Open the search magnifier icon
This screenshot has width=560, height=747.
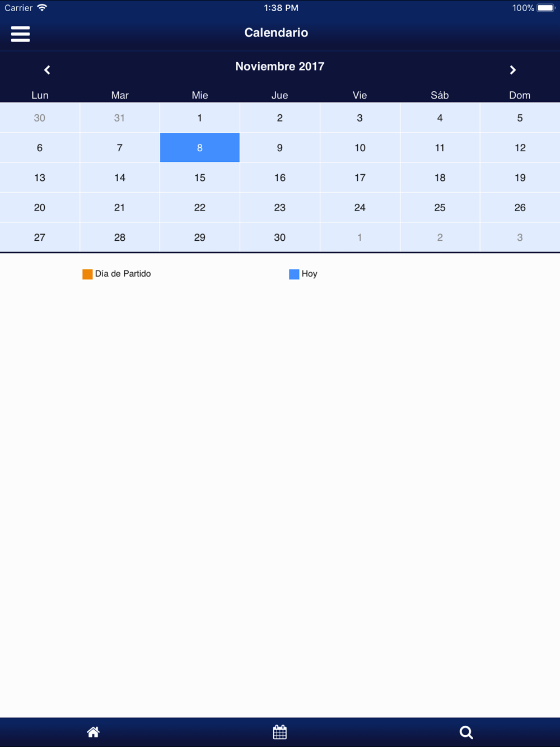point(466,732)
